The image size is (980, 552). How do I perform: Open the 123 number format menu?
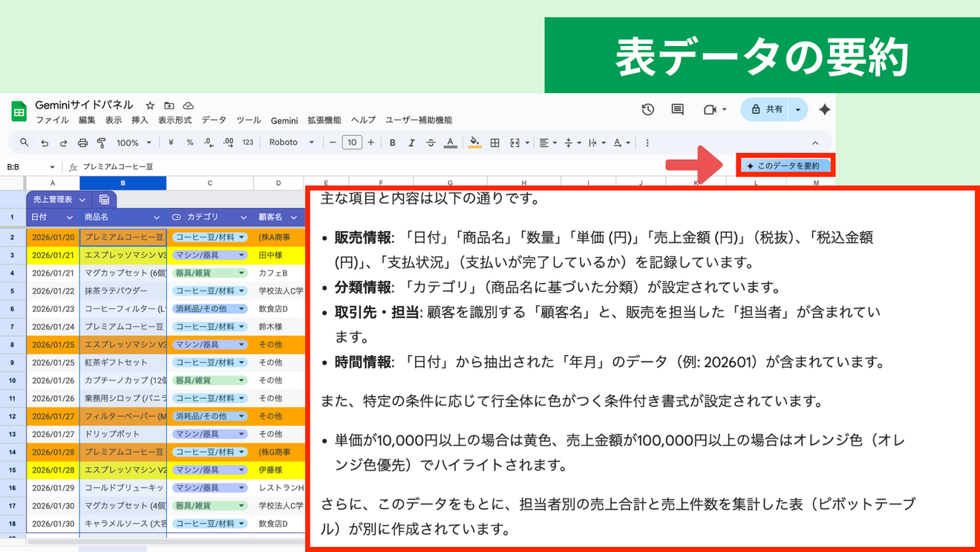click(248, 143)
